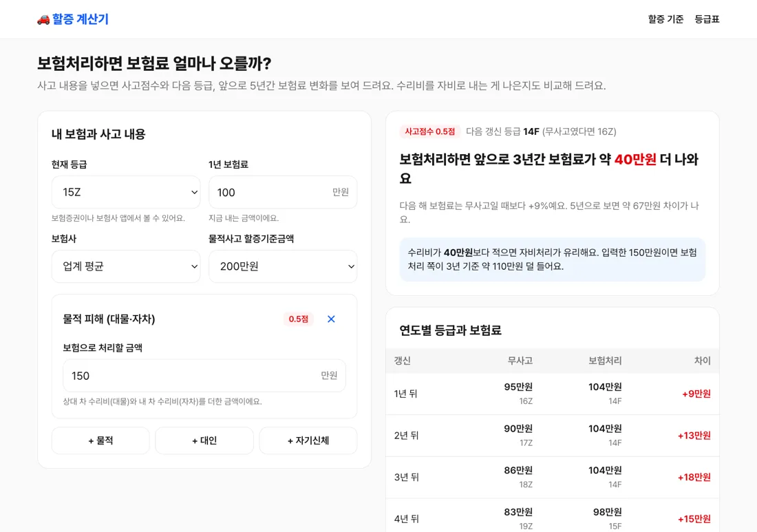Click the 1년 뒤 row label
The width and height of the screenshot is (757, 532).
405,394
